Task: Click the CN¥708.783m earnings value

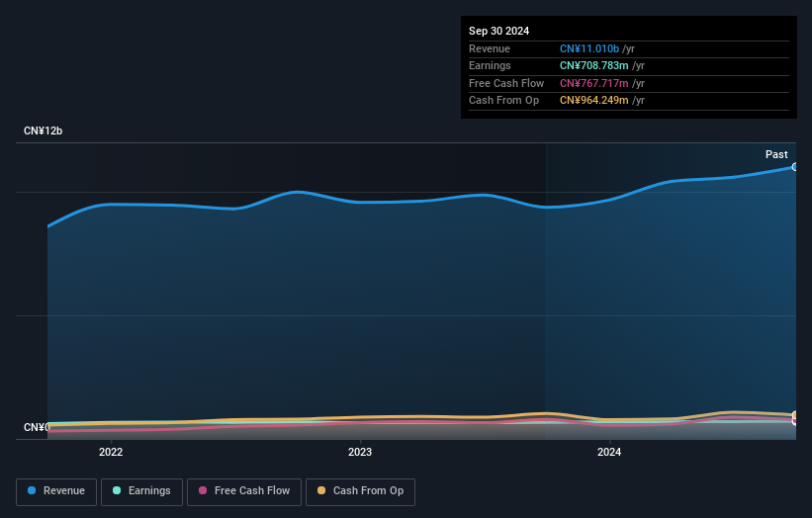Action: pyautogui.click(x=594, y=65)
